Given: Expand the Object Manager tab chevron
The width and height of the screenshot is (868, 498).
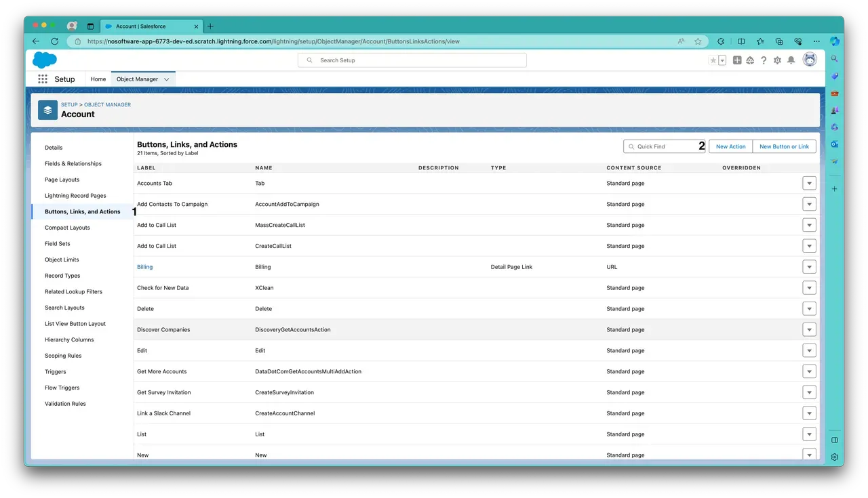Looking at the screenshot, I should [x=165, y=79].
